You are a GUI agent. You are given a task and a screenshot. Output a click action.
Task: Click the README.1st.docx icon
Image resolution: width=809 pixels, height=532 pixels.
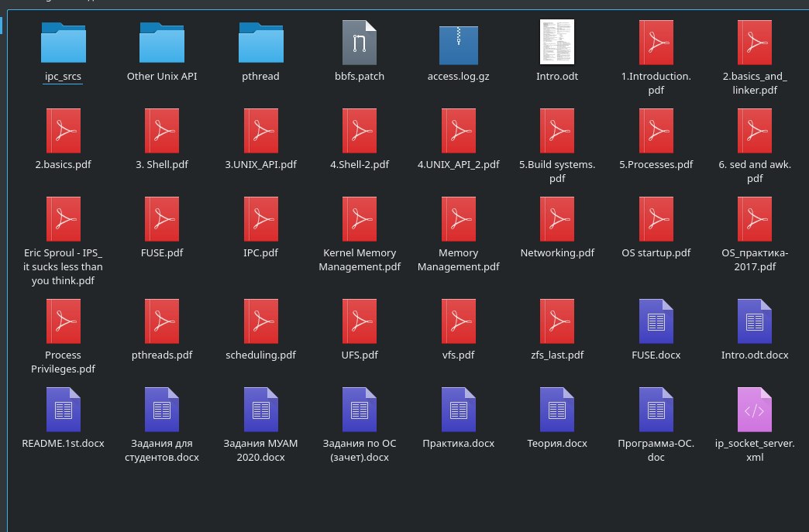[x=63, y=410]
